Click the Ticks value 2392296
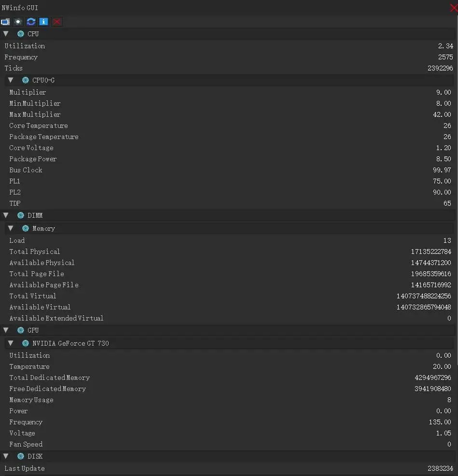The image size is (458, 476). click(x=440, y=68)
